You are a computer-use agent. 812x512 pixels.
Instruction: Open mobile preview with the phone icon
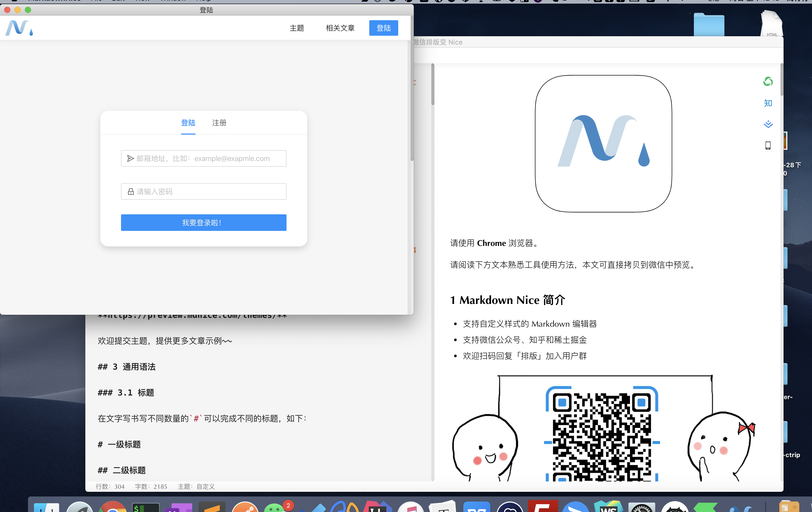768,145
